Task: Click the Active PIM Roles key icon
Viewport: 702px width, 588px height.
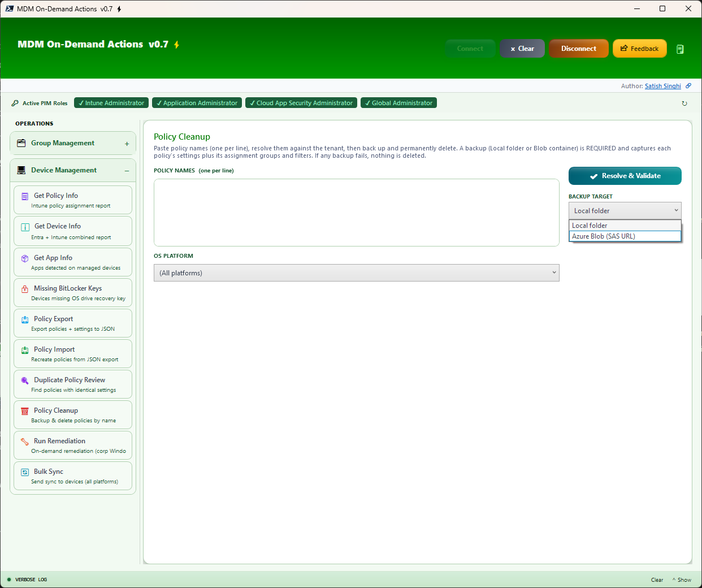Action: [15, 103]
